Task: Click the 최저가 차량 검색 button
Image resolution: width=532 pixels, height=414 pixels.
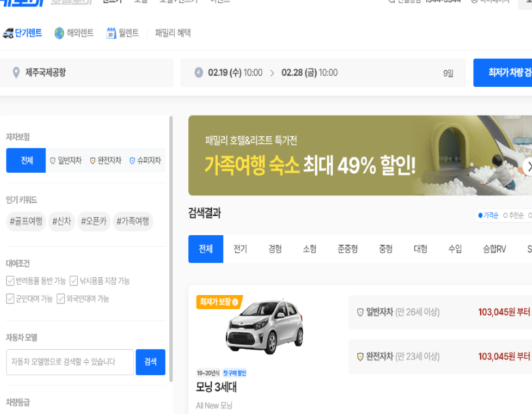Action: [503, 73]
